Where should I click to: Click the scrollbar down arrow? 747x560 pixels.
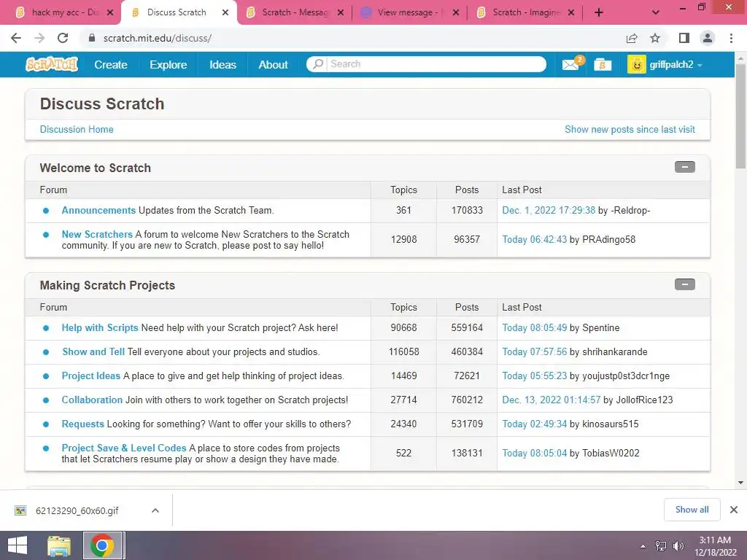click(x=740, y=483)
